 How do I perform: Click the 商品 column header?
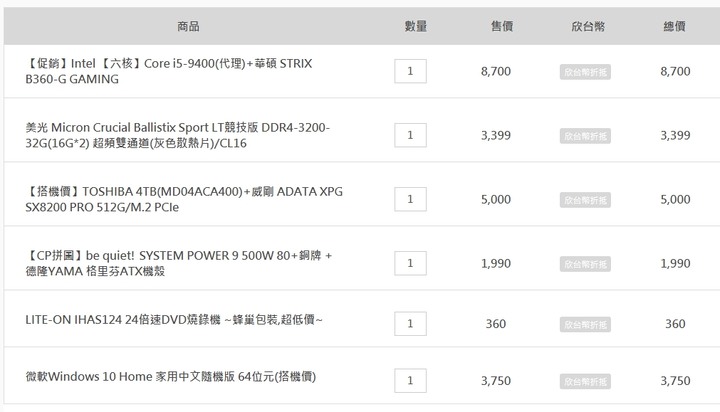tap(188, 26)
